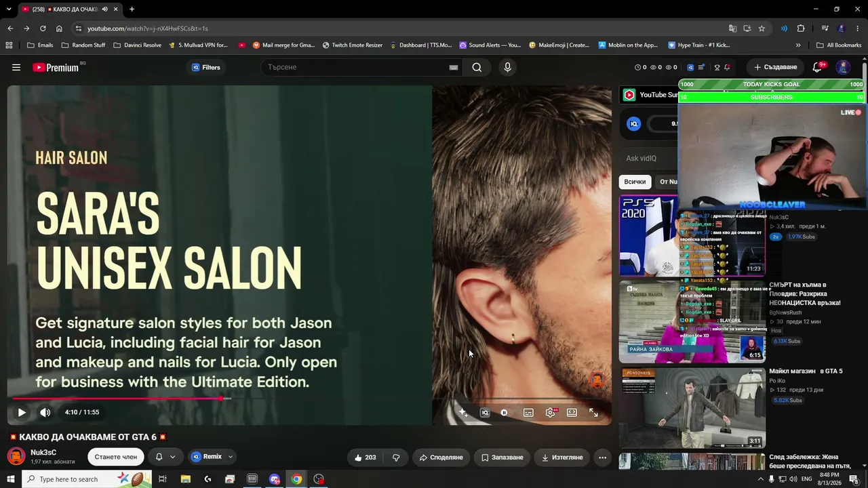868x488 pixels.
Task: Open Windows Start menu
Action: (x=10, y=479)
